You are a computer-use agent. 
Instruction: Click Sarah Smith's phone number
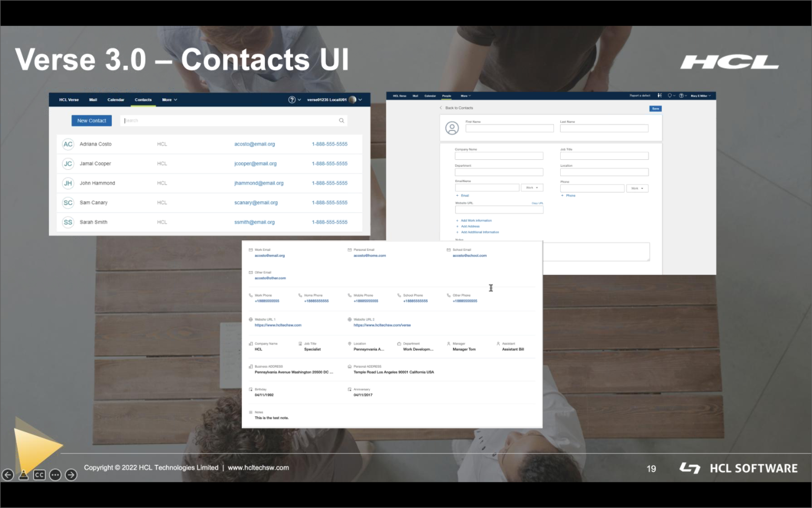pos(330,222)
